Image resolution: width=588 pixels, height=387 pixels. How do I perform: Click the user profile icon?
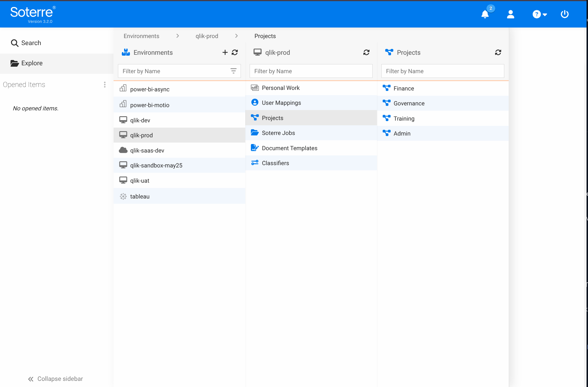coord(510,14)
